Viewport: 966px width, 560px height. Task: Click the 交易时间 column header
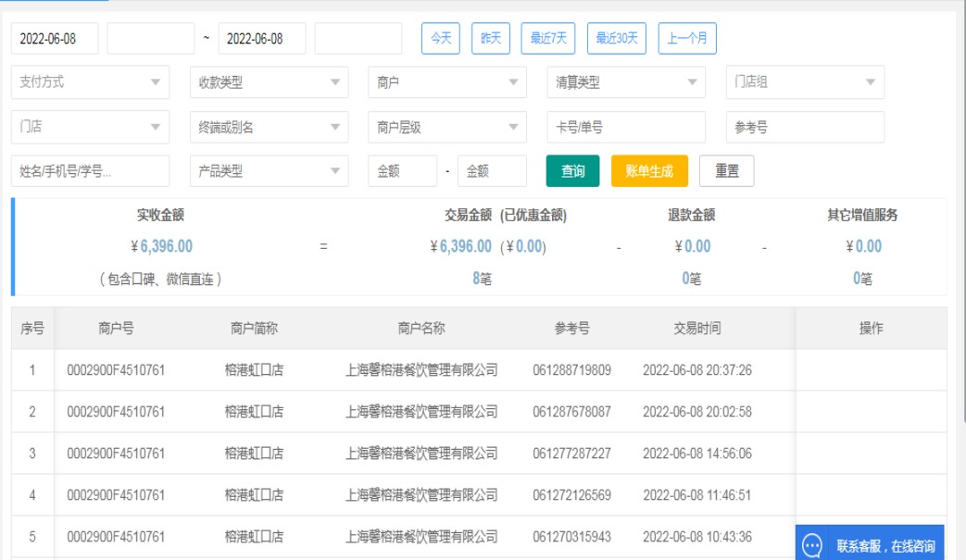click(696, 329)
